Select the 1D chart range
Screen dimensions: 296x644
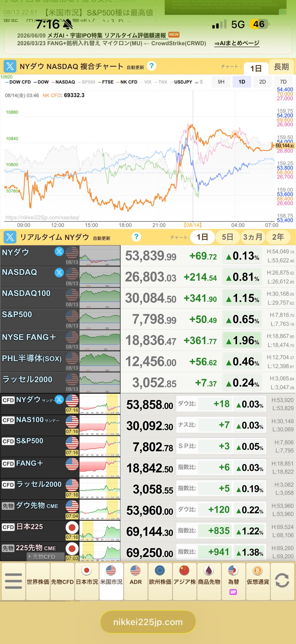click(x=242, y=82)
